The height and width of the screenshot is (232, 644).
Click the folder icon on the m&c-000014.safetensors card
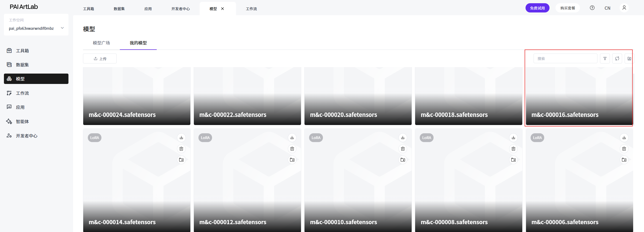click(181, 160)
